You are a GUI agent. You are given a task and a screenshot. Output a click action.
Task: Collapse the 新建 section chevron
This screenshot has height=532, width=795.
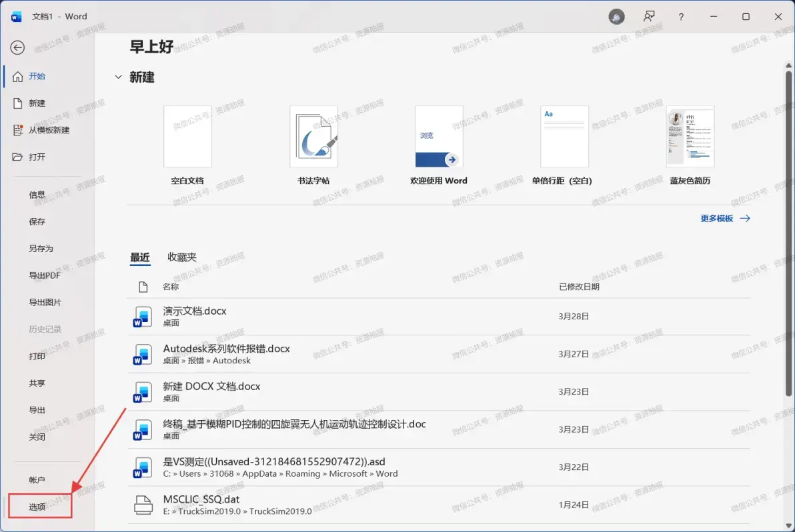118,77
